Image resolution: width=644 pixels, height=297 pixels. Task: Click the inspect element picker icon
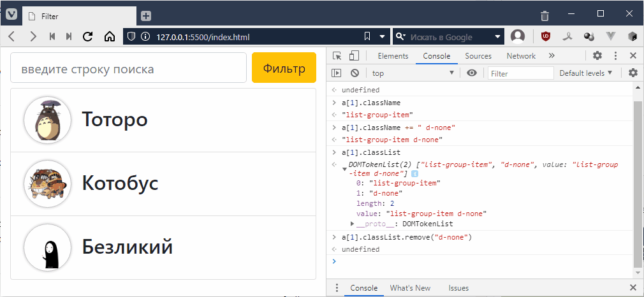click(337, 56)
